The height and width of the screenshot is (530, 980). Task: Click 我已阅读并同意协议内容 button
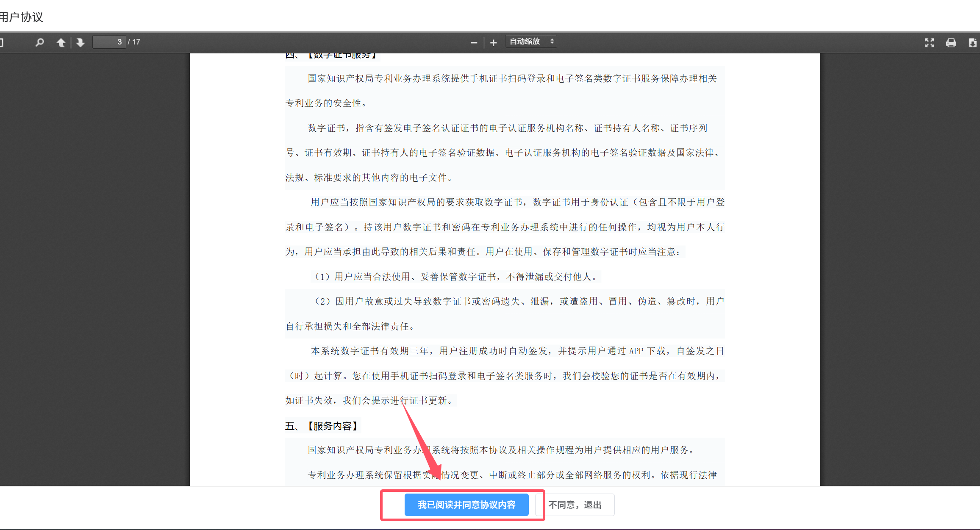[466, 505]
